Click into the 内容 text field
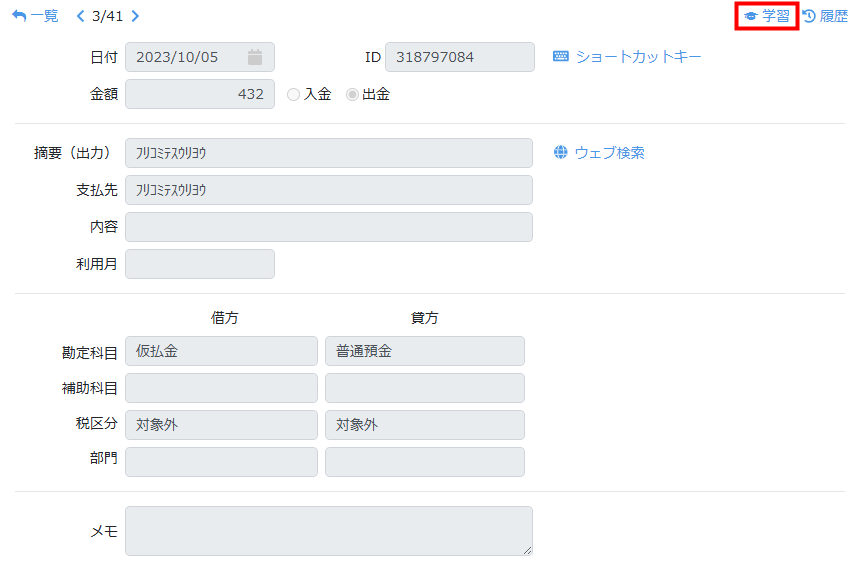861x561 pixels. pyautogui.click(x=328, y=227)
